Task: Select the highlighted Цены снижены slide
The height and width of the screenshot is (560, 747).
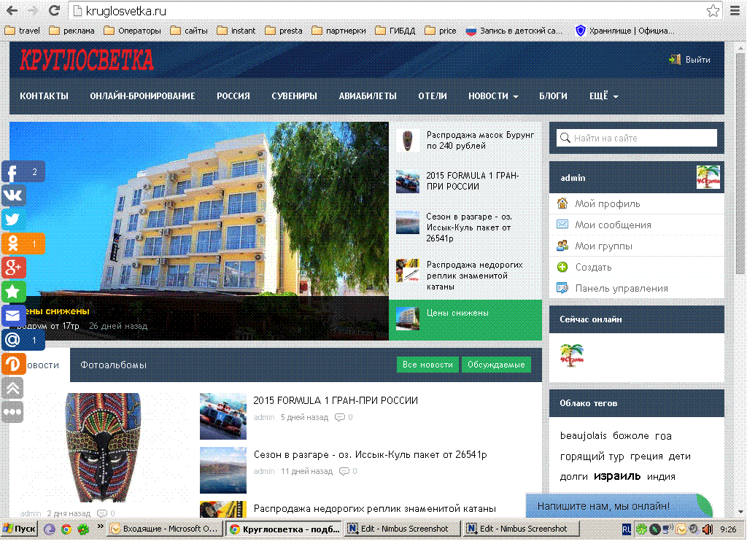Action: [x=465, y=320]
